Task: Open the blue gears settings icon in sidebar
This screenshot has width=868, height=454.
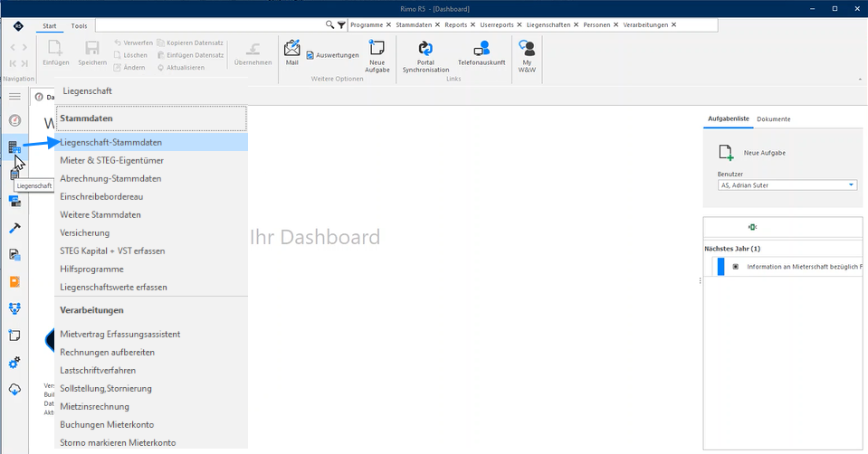Action: coord(15,363)
